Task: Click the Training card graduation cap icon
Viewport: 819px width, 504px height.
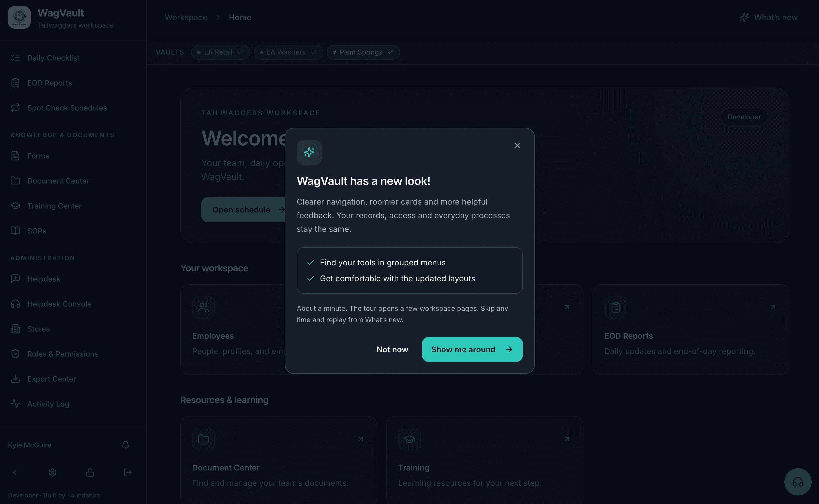Action: [409, 439]
